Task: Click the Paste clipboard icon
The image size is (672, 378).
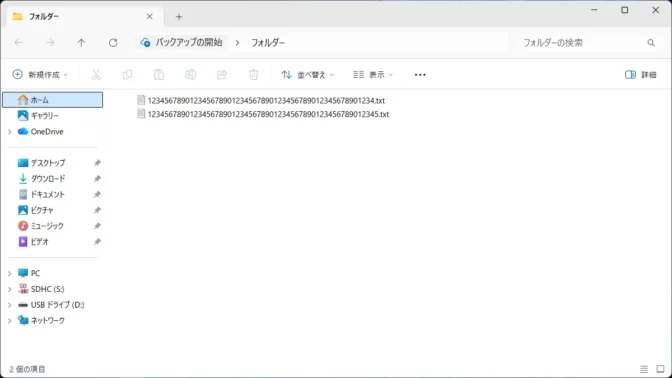Action: coord(159,75)
